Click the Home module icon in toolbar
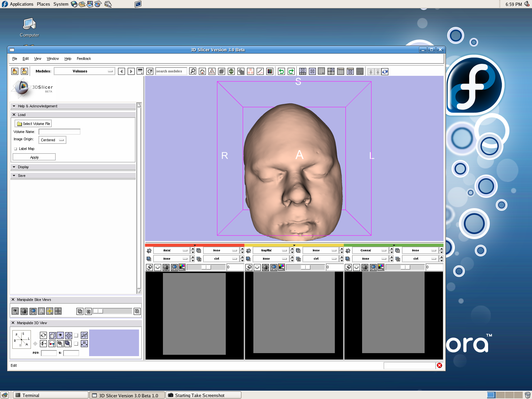Viewport: 532px width, 399px height. (202, 71)
